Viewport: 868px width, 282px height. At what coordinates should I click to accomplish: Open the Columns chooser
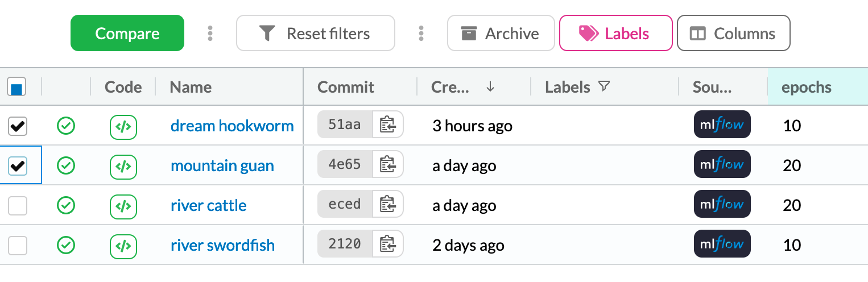coord(733,34)
